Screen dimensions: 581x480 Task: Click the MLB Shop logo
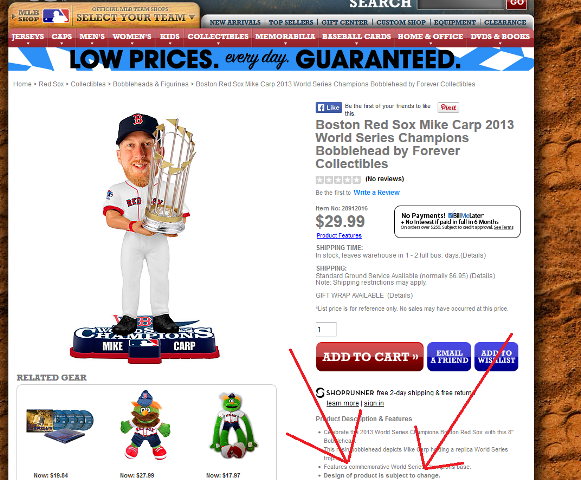(x=41, y=16)
